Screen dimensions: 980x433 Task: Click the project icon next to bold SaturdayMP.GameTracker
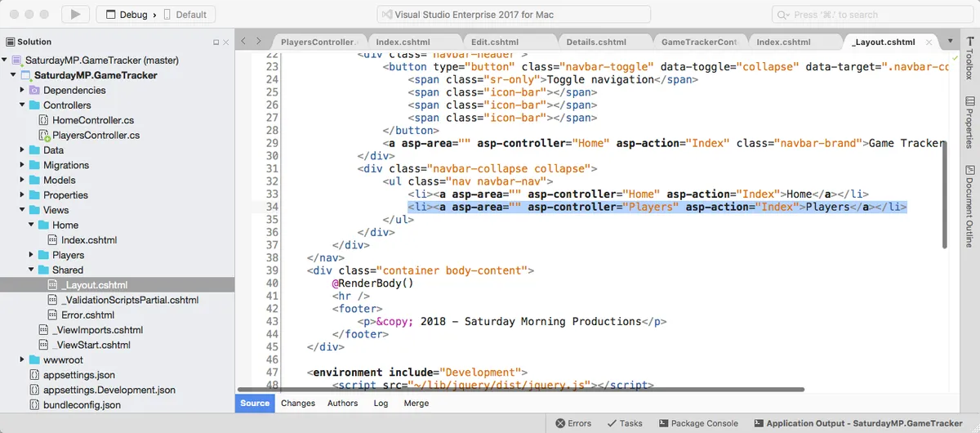[x=25, y=75]
